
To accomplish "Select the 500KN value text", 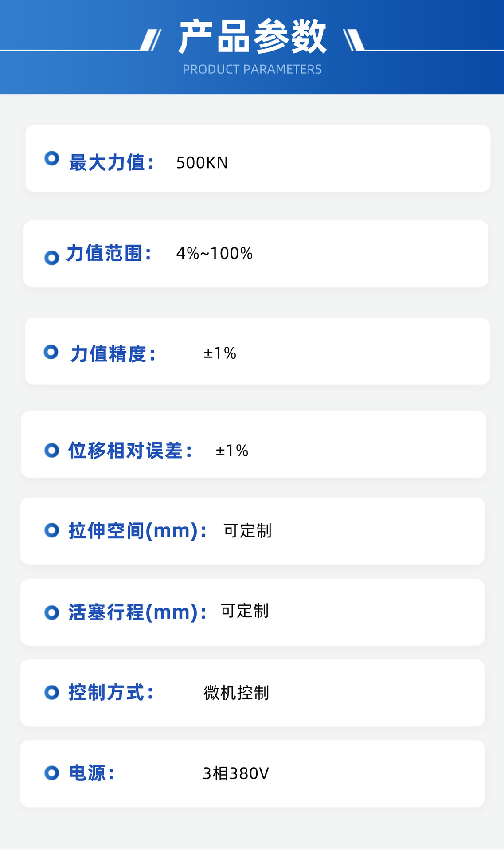I will point(202,163).
